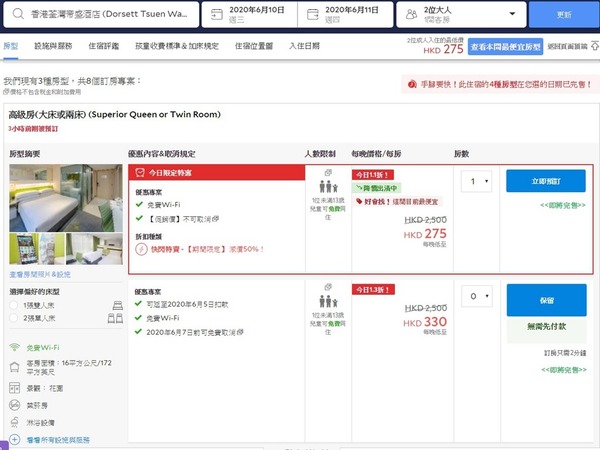Click the plus icon for all facilities
Image resolution: width=600 pixels, height=450 pixels.
(x=15, y=440)
